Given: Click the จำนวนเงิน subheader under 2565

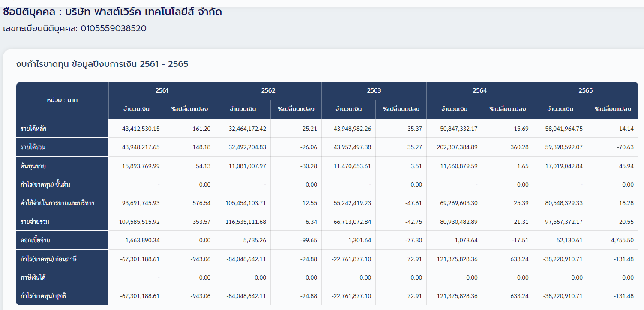Looking at the screenshot, I should pos(560,109).
